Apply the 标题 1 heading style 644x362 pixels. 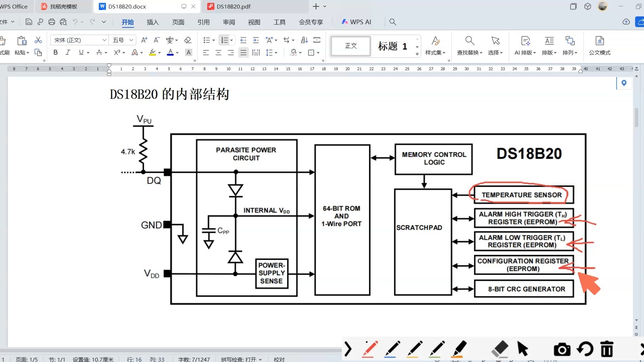click(x=392, y=46)
